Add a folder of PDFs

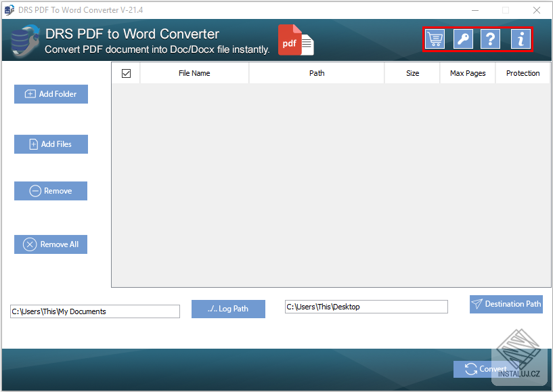tap(51, 94)
